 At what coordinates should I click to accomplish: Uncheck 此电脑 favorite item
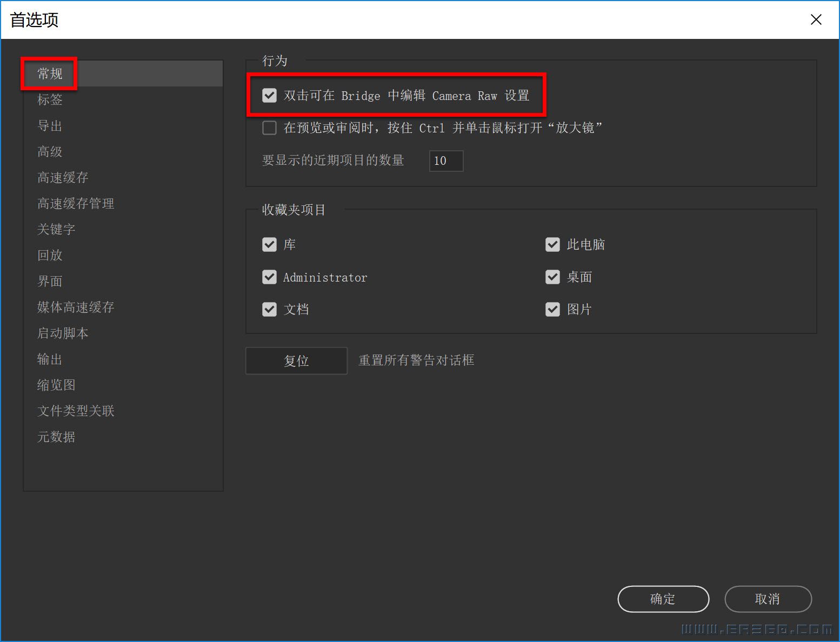pos(552,244)
